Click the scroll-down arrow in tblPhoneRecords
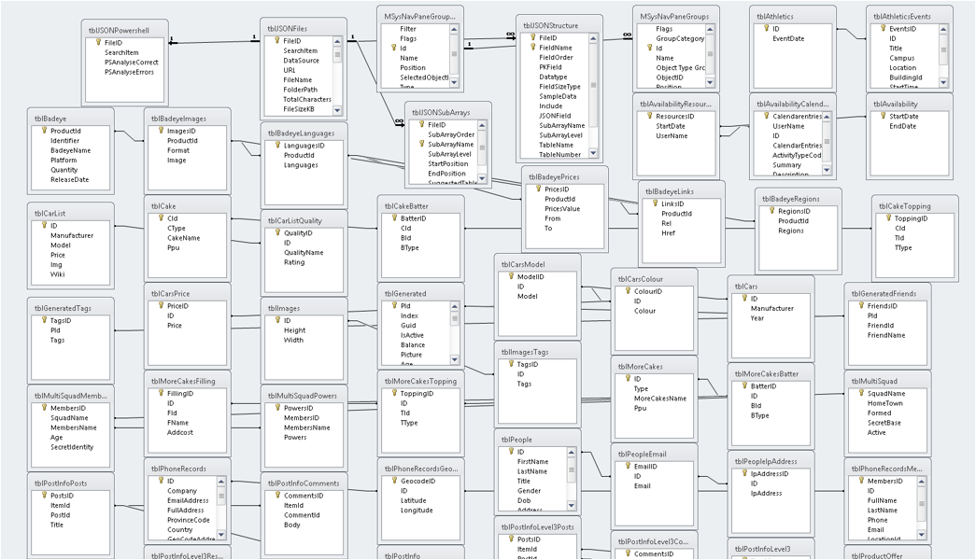976x560 pixels. [221, 535]
